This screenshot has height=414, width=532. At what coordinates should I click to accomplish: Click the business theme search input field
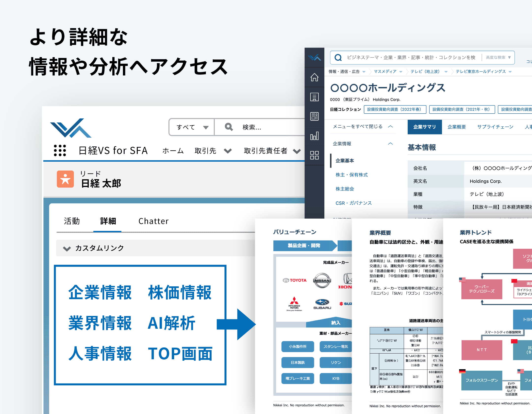click(411, 57)
